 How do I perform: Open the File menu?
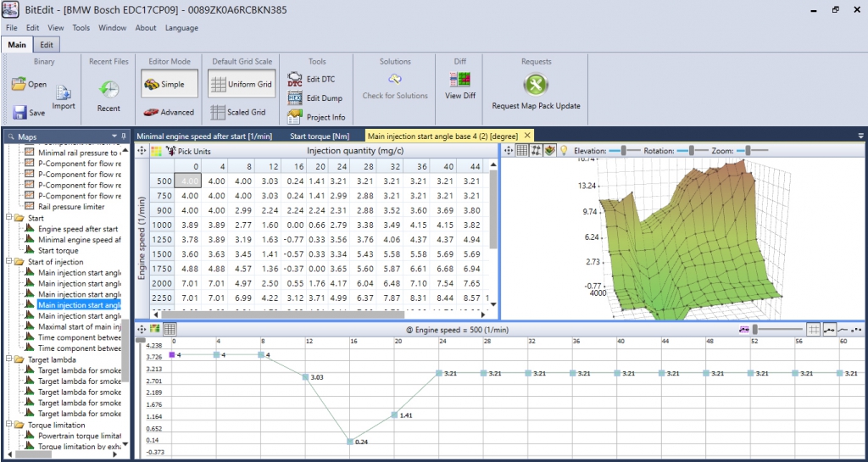point(12,28)
